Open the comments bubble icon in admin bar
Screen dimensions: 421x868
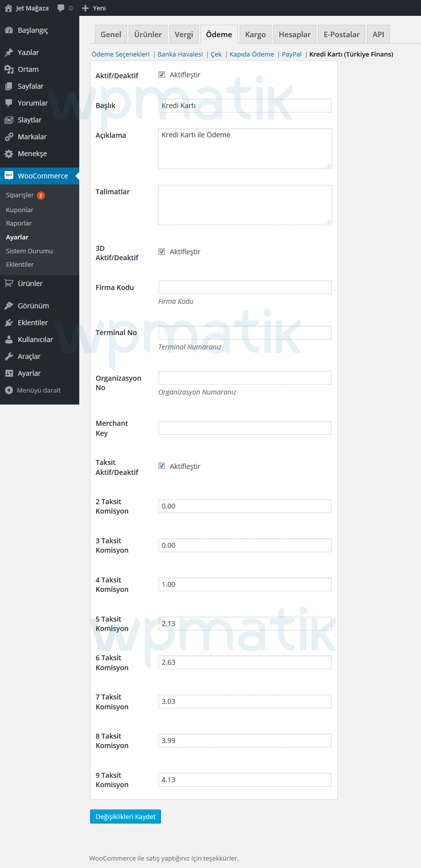(x=61, y=8)
